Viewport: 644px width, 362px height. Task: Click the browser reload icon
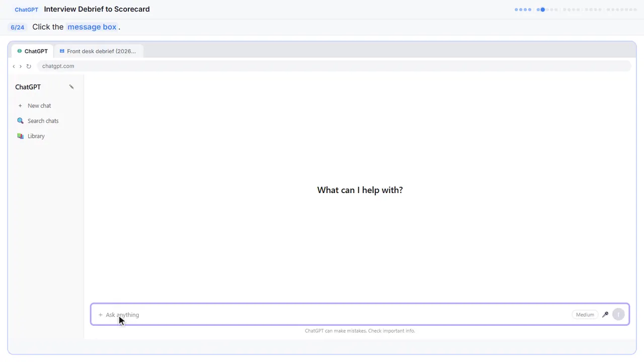pyautogui.click(x=29, y=66)
